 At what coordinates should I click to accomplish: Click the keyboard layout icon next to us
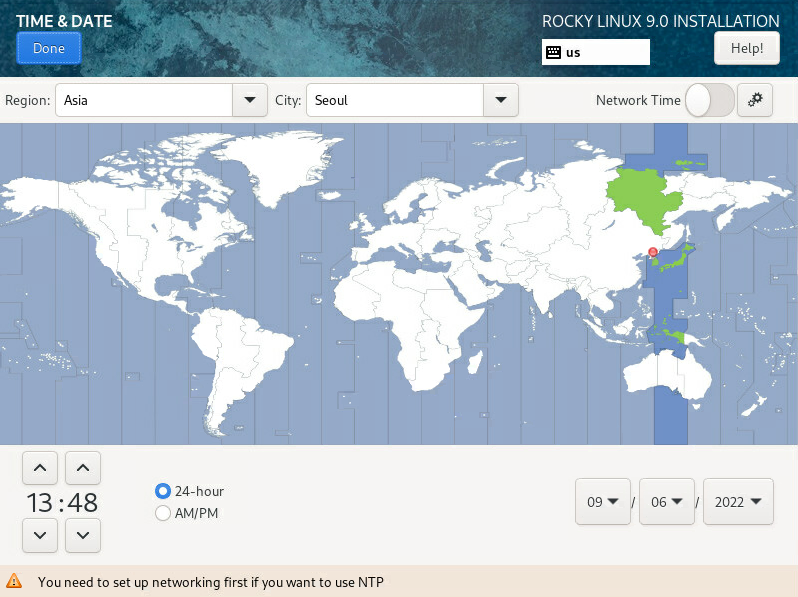[553, 52]
